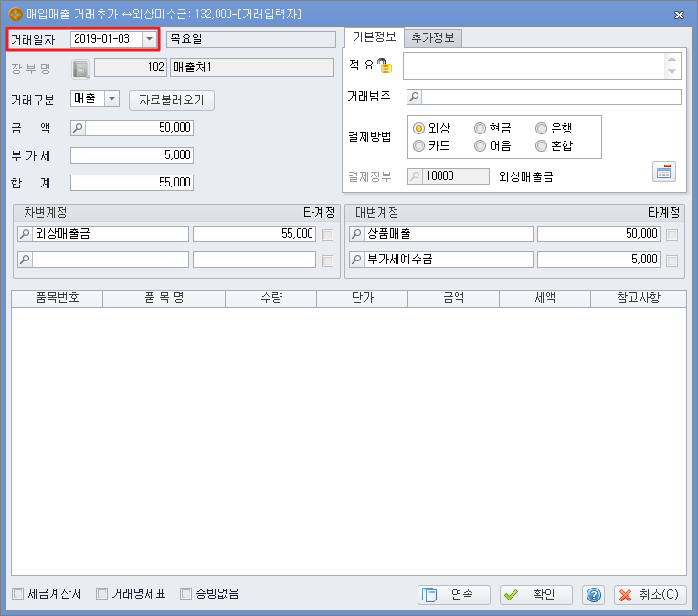Click the search icon beside 상품매출 account
Image resolution: width=698 pixels, height=616 pixels.
(x=356, y=234)
